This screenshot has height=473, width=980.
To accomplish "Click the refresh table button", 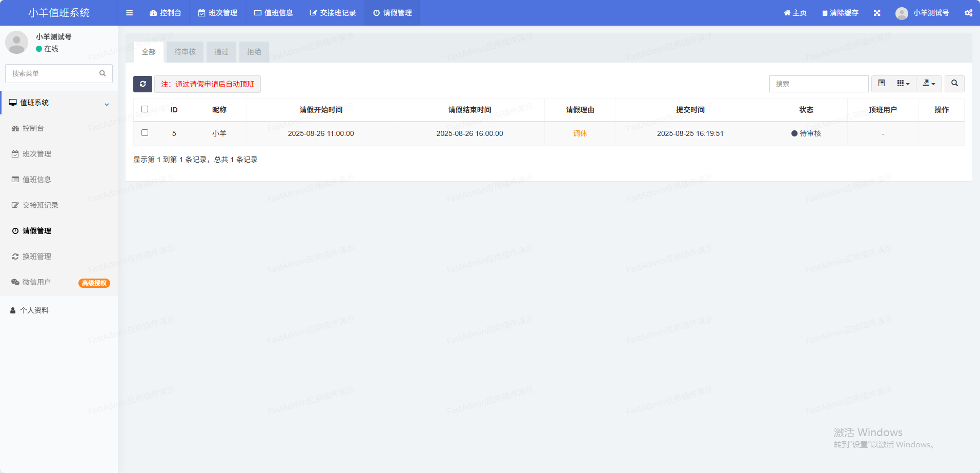I will pyautogui.click(x=142, y=84).
